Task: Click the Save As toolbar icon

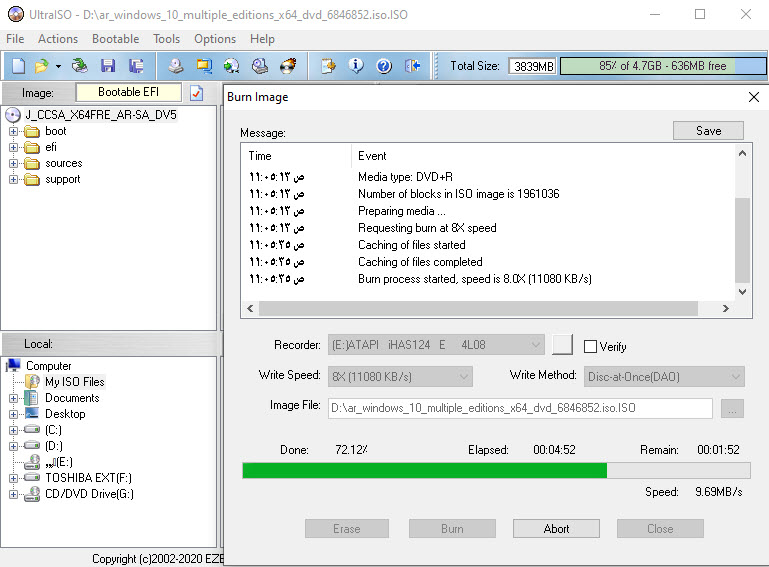Action: (136, 66)
